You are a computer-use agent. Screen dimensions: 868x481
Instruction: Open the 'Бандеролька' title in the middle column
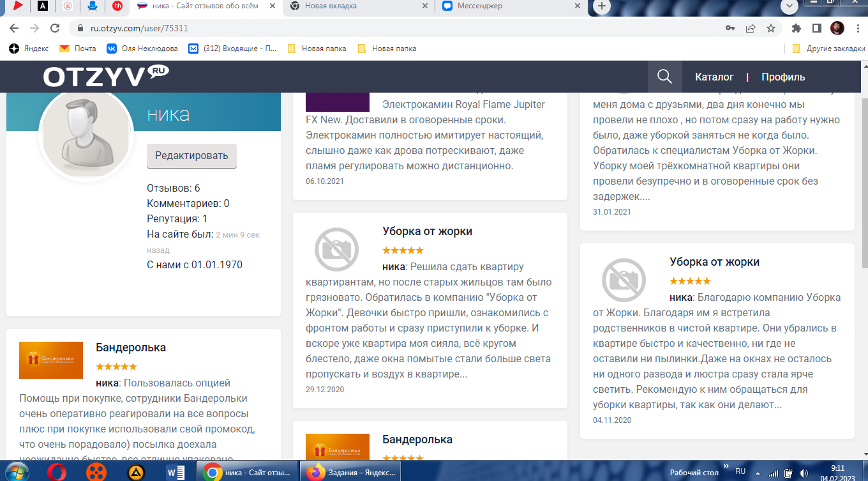tap(417, 439)
